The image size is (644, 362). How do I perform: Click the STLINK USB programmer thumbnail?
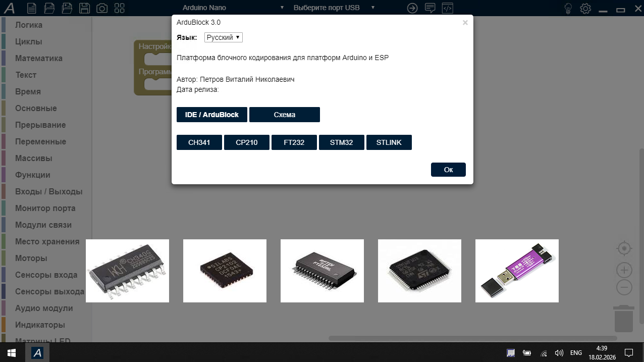coord(517,271)
